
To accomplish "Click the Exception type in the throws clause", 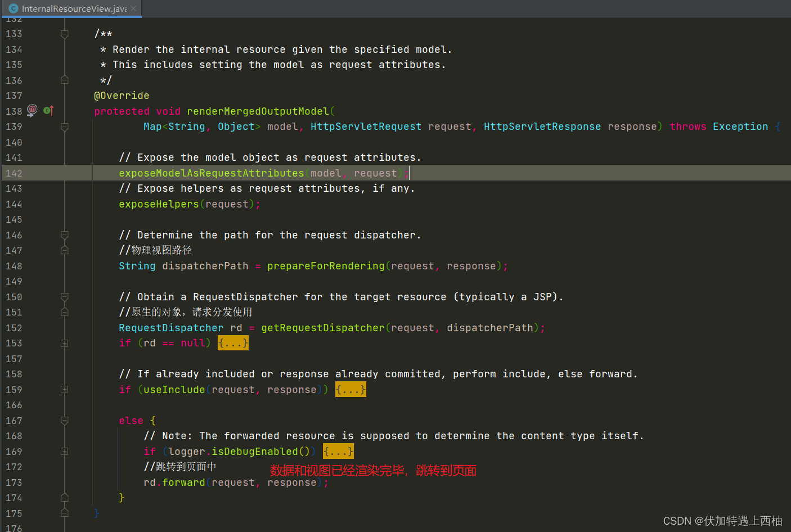I will tap(740, 127).
